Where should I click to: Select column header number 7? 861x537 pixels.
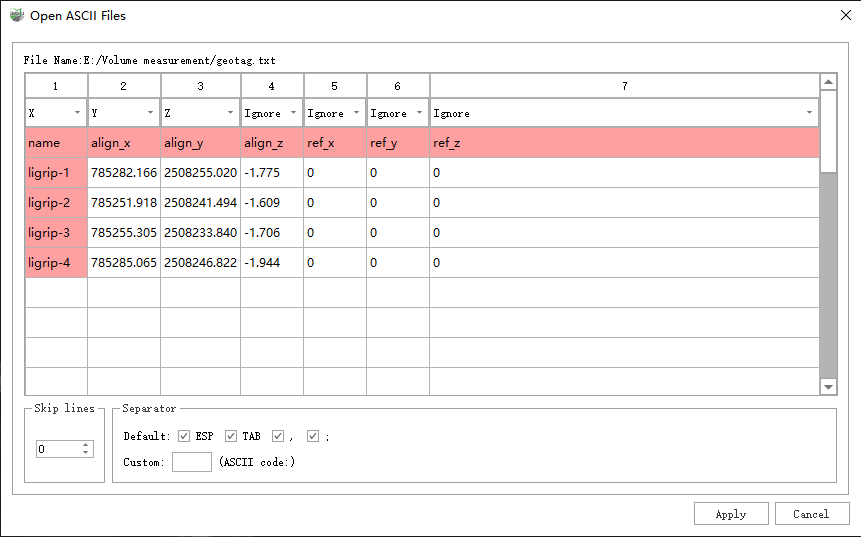click(x=624, y=86)
